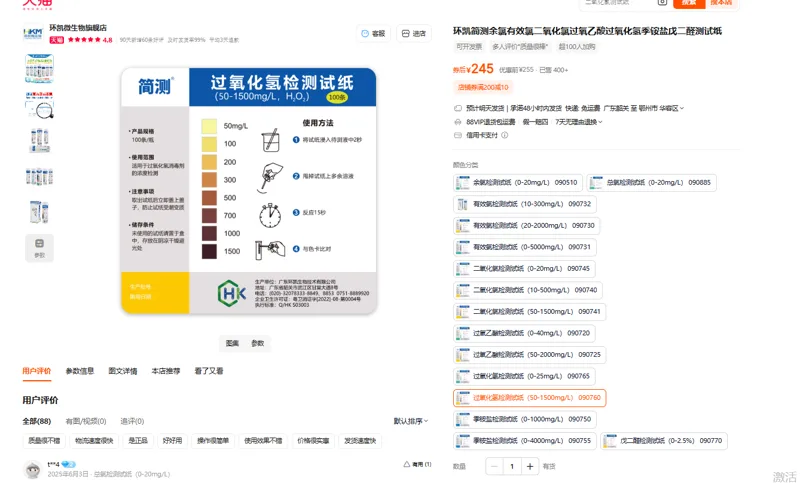Choose option 有效氯检测试纸 (0-5000mg/L) 090731
The width and height of the screenshot is (800, 483).
(x=524, y=247)
